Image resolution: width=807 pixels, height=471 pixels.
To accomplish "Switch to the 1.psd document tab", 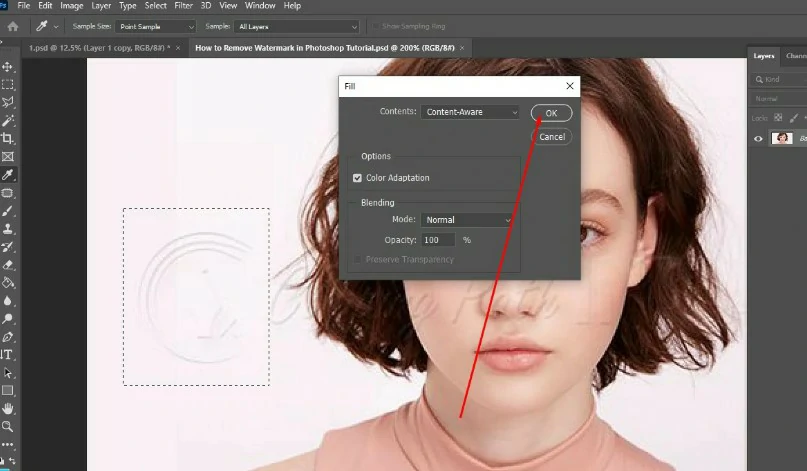I will pos(99,48).
